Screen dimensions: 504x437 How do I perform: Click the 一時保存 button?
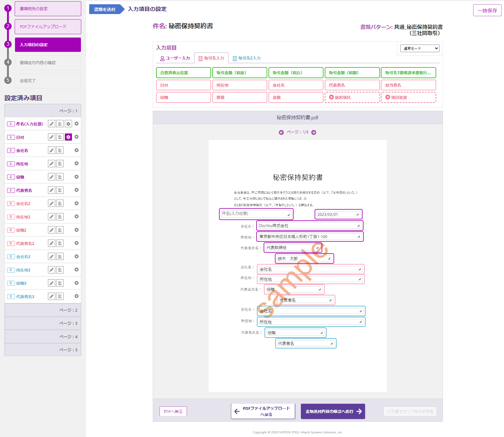(x=487, y=10)
